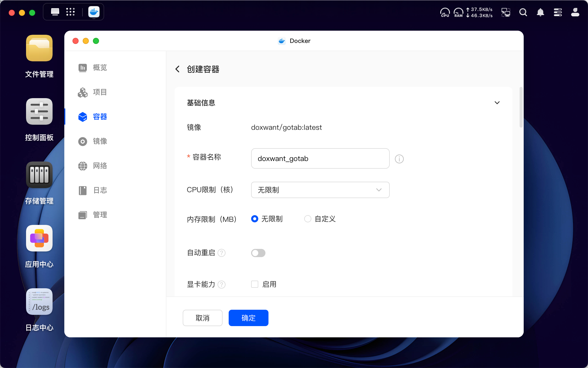Open the 文件管理 desktop app
The image size is (588, 368).
pyautogui.click(x=39, y=48)
